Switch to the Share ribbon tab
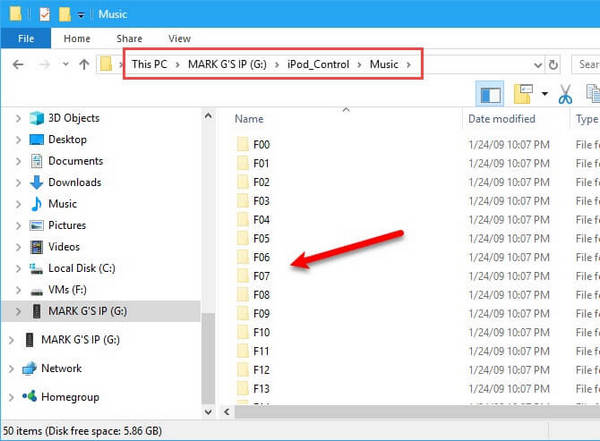This screenshot has width=600, height=441. click(x=129, y=39)
